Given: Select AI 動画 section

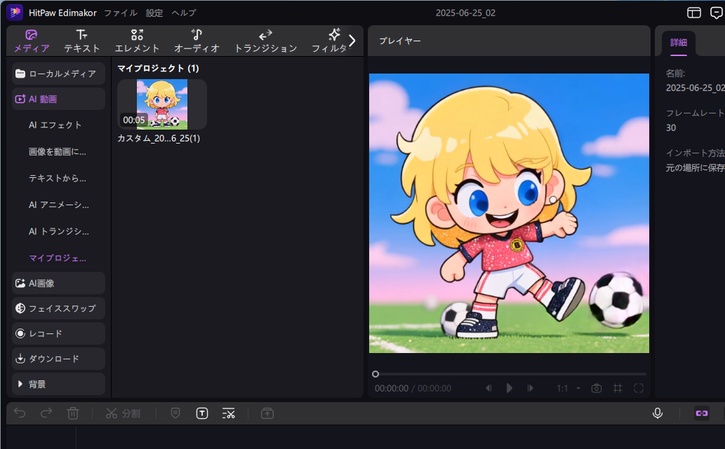Looking at the screenshot, I should pos(58,99).
